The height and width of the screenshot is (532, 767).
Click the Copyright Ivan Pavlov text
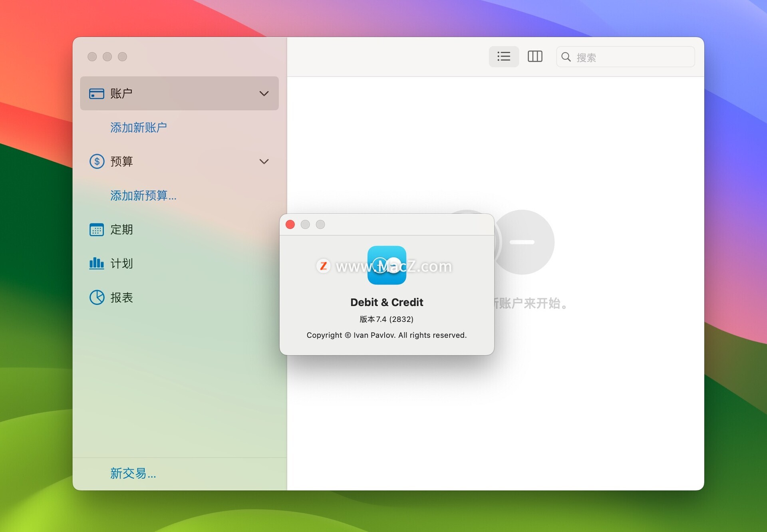pos(387,335)
